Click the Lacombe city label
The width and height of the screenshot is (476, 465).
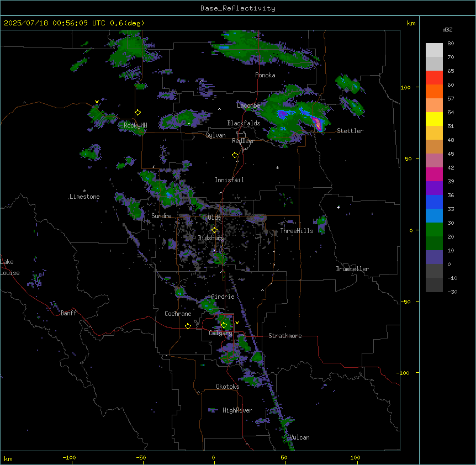[248, 105]
